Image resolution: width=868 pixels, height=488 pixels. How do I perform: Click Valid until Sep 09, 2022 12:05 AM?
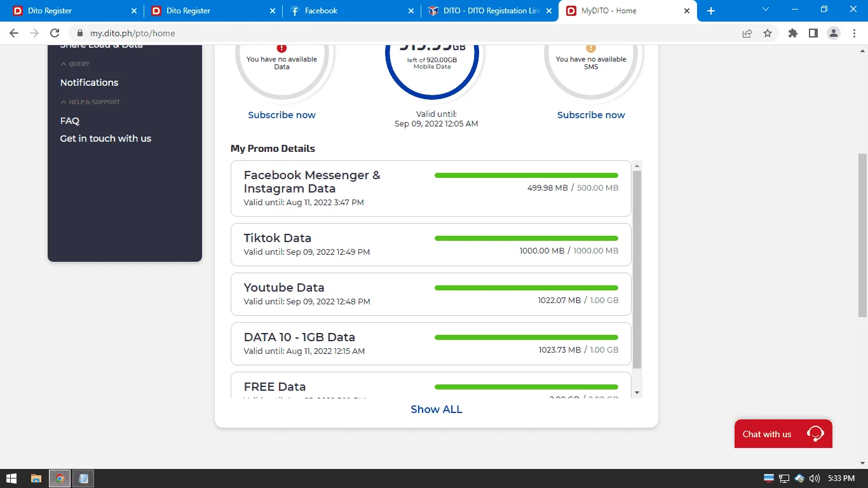pyautogui.click(x=436, y=119)
